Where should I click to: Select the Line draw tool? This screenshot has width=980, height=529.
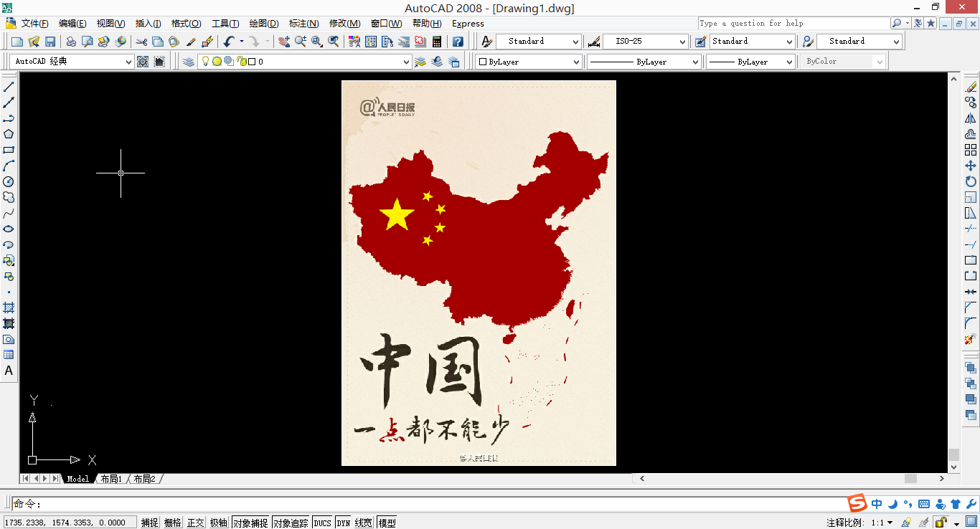coord(9,87)
